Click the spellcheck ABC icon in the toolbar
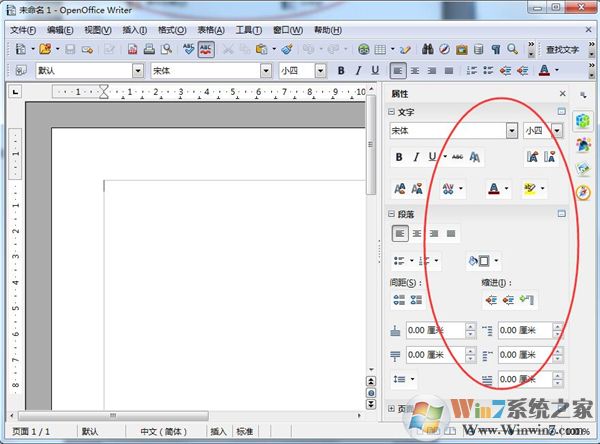 tap(187, 49)
